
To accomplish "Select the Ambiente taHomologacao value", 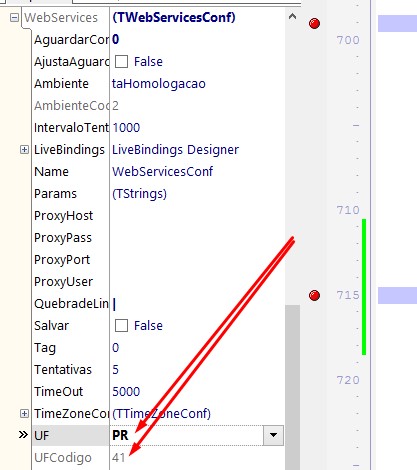I will click(159, 84).
